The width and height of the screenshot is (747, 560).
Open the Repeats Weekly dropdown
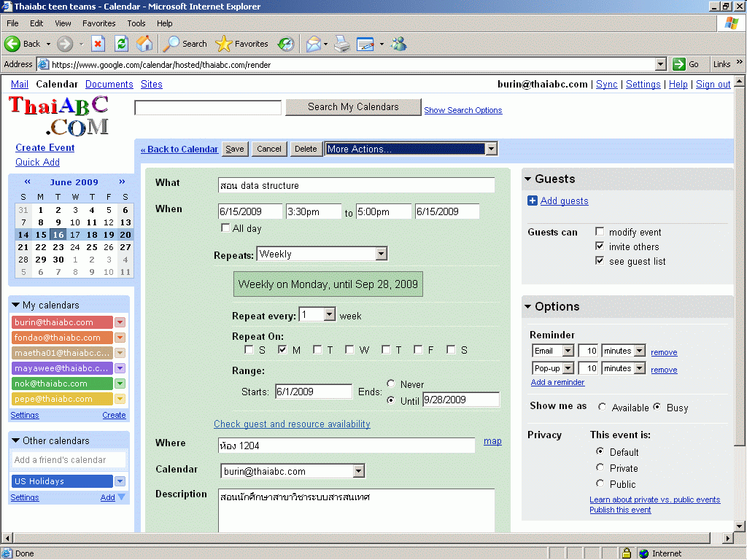(x=381, y=254)
